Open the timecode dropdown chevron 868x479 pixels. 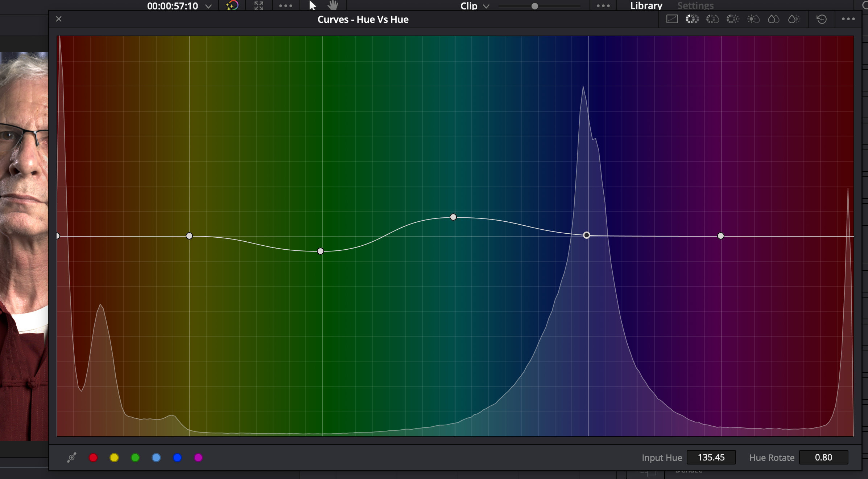(x=208, y=6)
